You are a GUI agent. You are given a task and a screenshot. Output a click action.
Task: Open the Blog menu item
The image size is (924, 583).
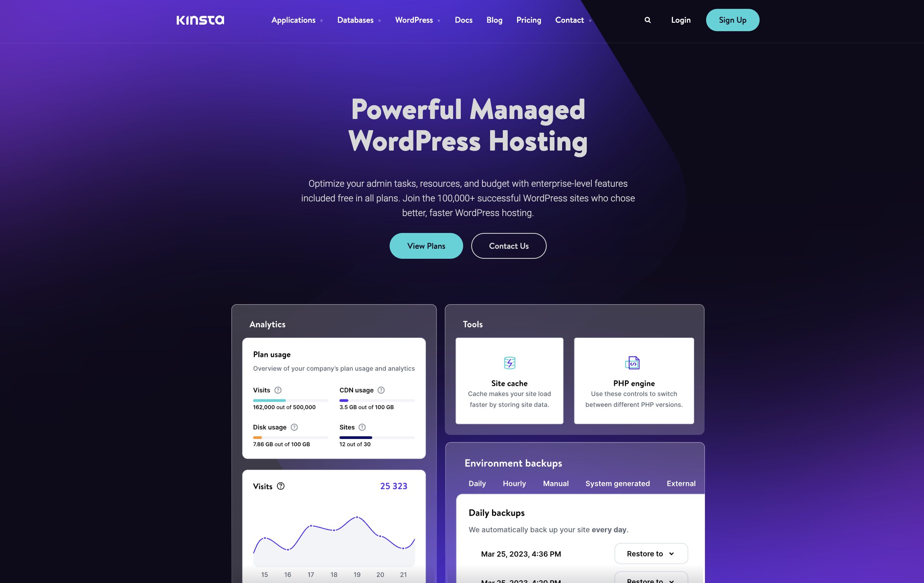pos(494,20)
